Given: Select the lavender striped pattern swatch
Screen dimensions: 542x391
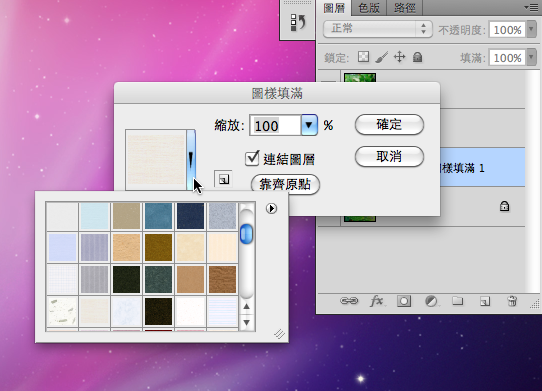Looking at the screenshot, I should 94,247.
